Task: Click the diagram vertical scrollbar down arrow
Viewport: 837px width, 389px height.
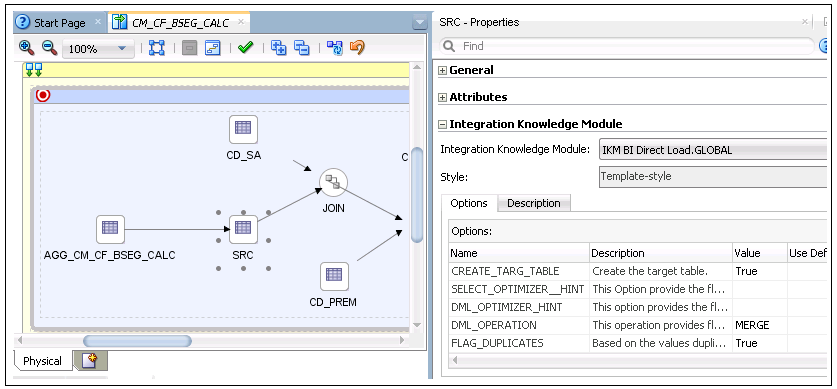Action: click(x=417, y=324)
